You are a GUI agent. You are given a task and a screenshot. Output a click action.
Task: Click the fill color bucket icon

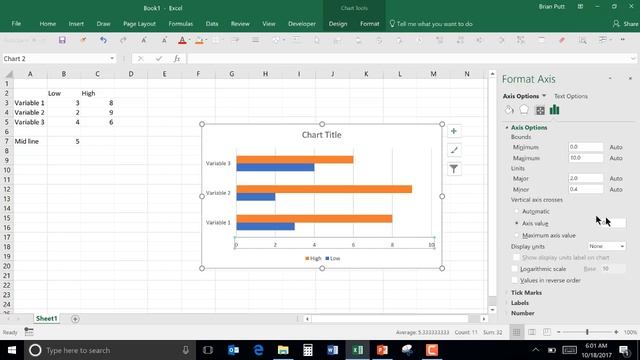(199, 40)
